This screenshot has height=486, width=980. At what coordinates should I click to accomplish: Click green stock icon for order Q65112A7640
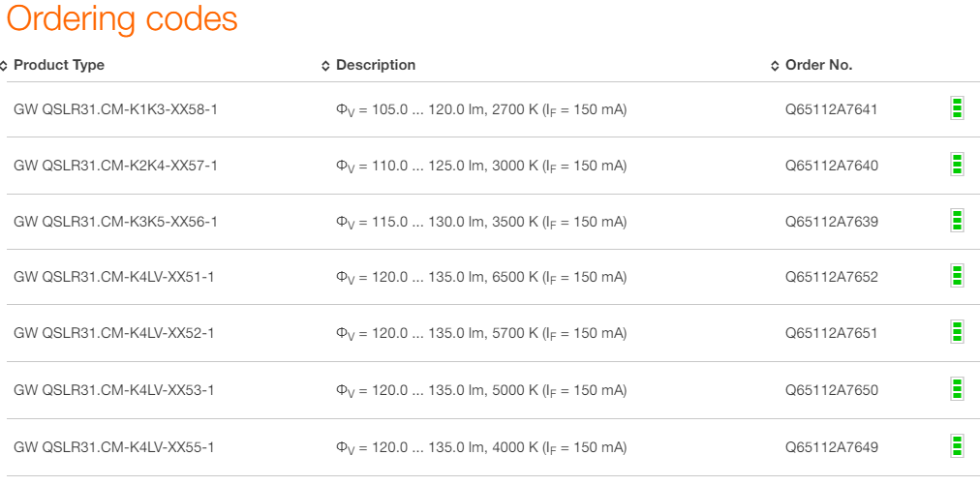[957, 165]
